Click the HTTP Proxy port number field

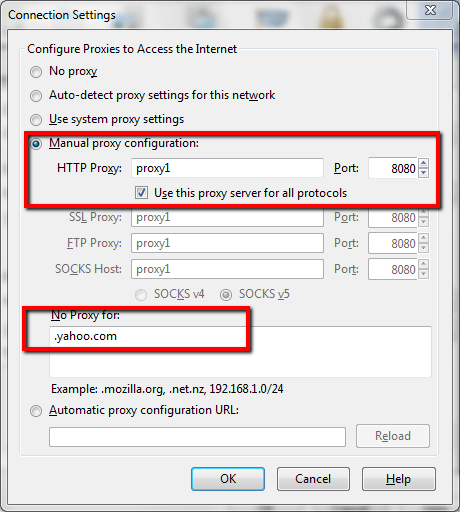point(393,168)
